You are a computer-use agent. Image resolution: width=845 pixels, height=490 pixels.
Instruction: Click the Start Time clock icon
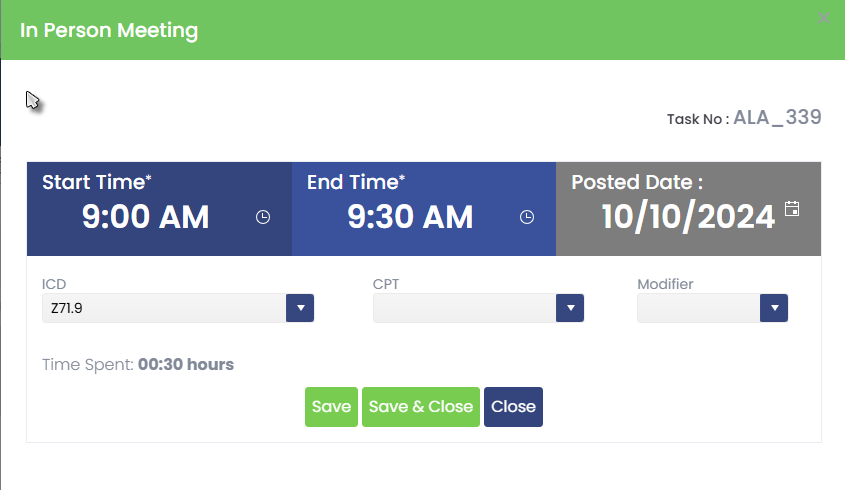pyautogui.click(x=263, y=217)
